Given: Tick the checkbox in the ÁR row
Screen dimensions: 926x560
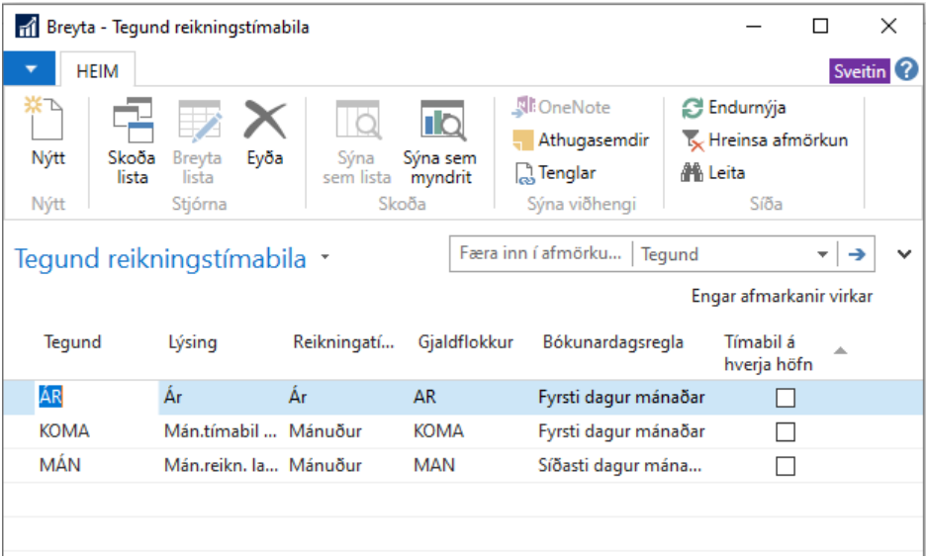Looking at the screenshot, I should pyautogui.click(x=786, y=398).
